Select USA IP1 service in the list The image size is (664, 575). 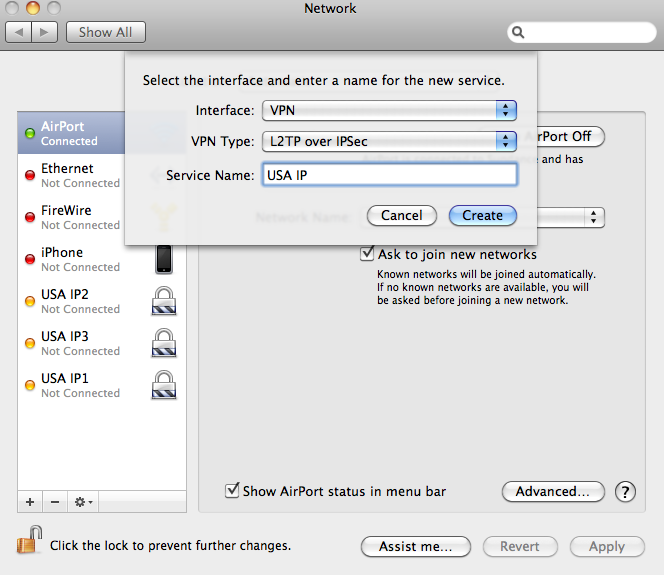click(102, 384)
